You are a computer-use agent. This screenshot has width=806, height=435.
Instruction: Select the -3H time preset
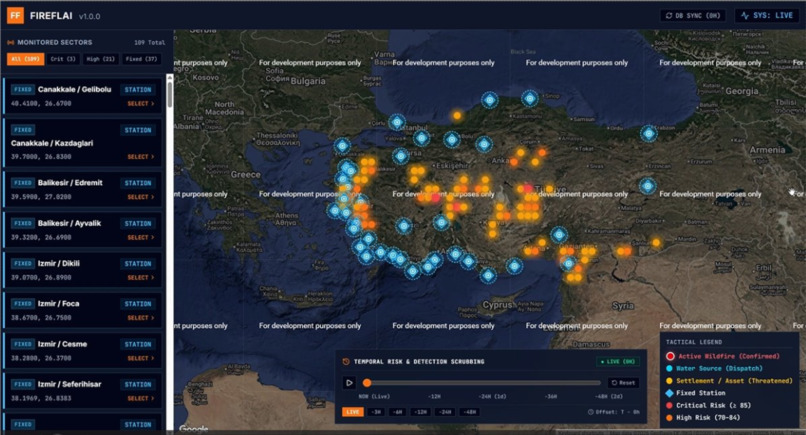[x=376, y=412]
